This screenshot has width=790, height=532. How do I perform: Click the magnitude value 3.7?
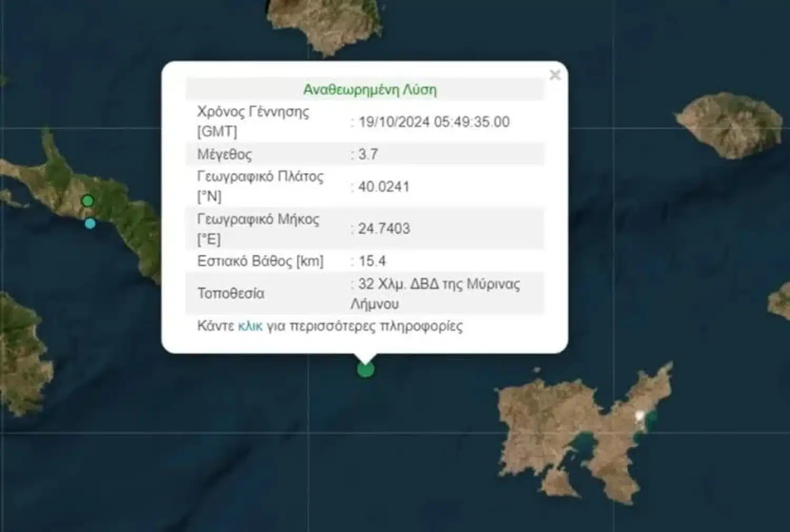[x=368, y=154]
